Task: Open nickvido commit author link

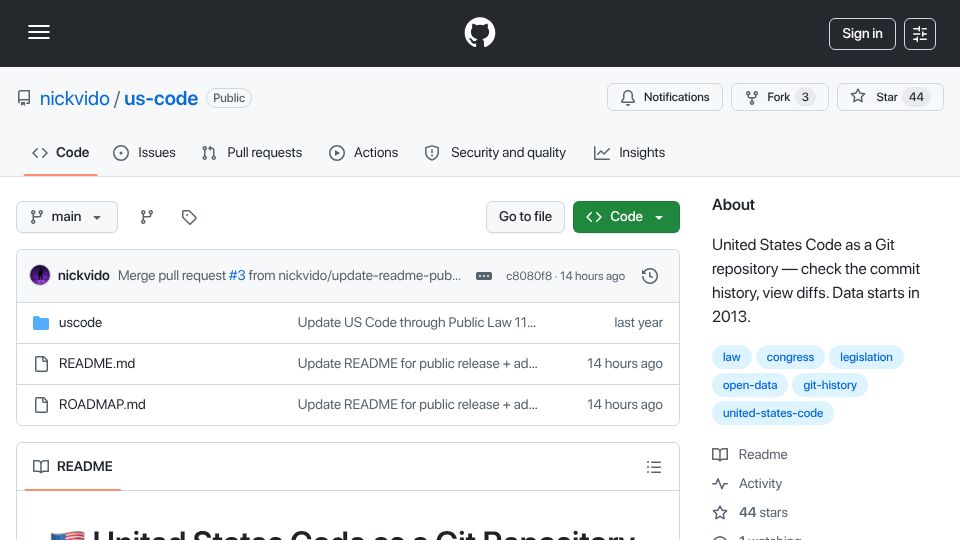Action: (83, 276)
